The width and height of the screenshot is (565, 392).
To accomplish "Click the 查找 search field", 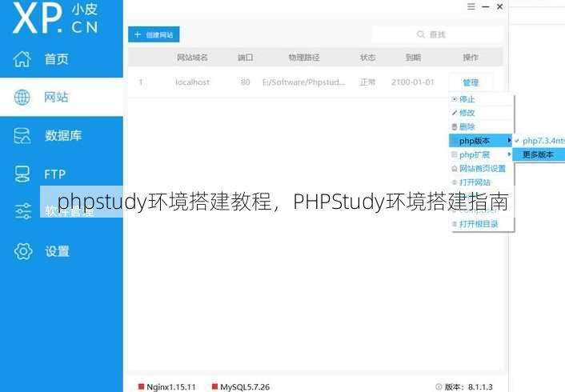I will [437, 34].
